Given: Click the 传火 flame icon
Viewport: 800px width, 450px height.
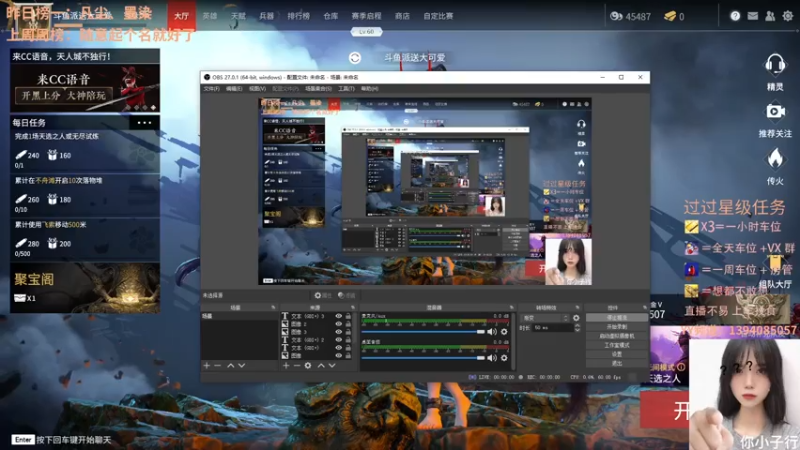Looking at the screenshot, I should [x=775, y=159].
